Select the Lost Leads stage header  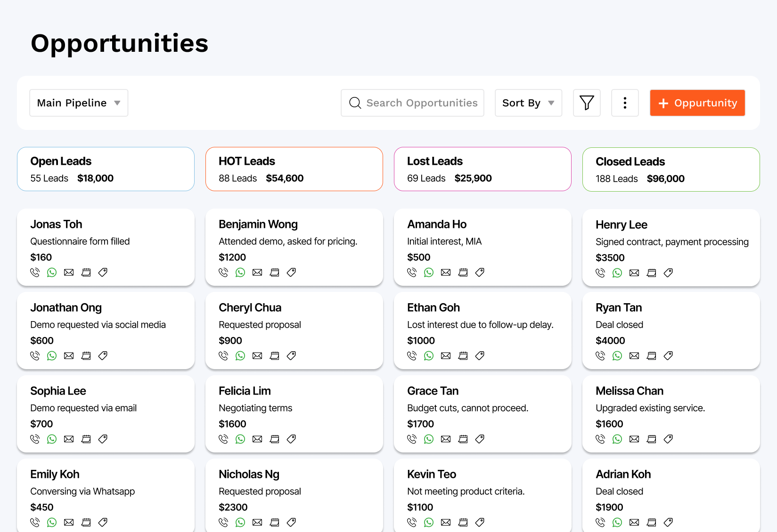(483, 169)
